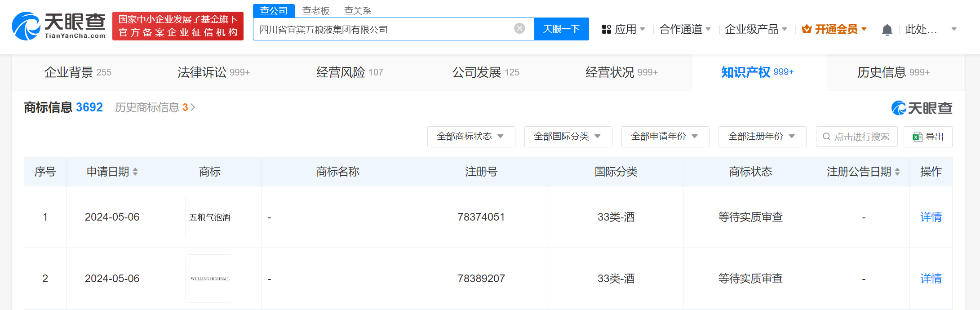Click the Excel icon on the 导出 button

pos(918,137)
